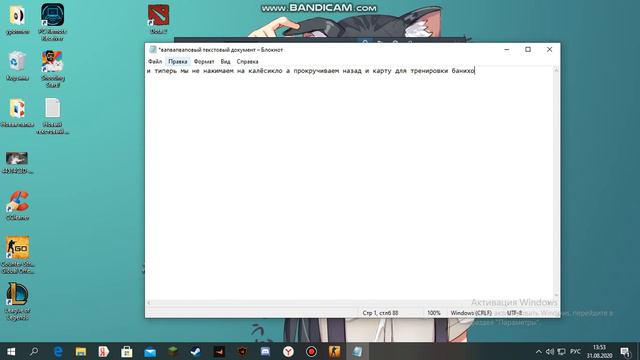
Task: Open the taskbar clock and calendar
Action: (599, 351)
